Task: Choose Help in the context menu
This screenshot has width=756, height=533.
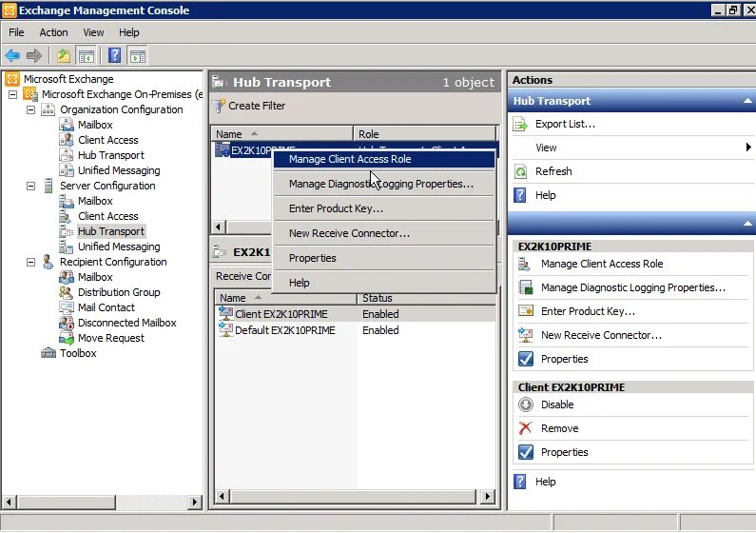Action: click(384, 283)
